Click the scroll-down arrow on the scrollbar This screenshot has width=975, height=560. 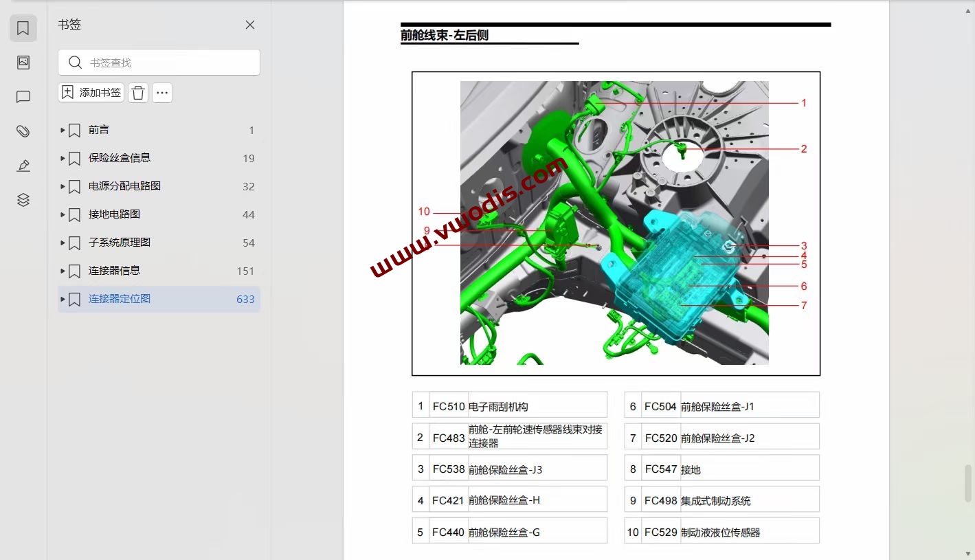click(970, 552)
